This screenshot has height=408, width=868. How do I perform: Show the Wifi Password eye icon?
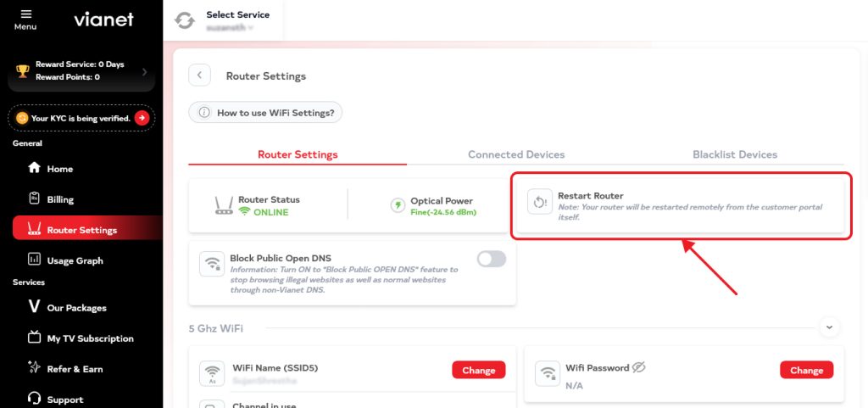click(x=639, y=367)
